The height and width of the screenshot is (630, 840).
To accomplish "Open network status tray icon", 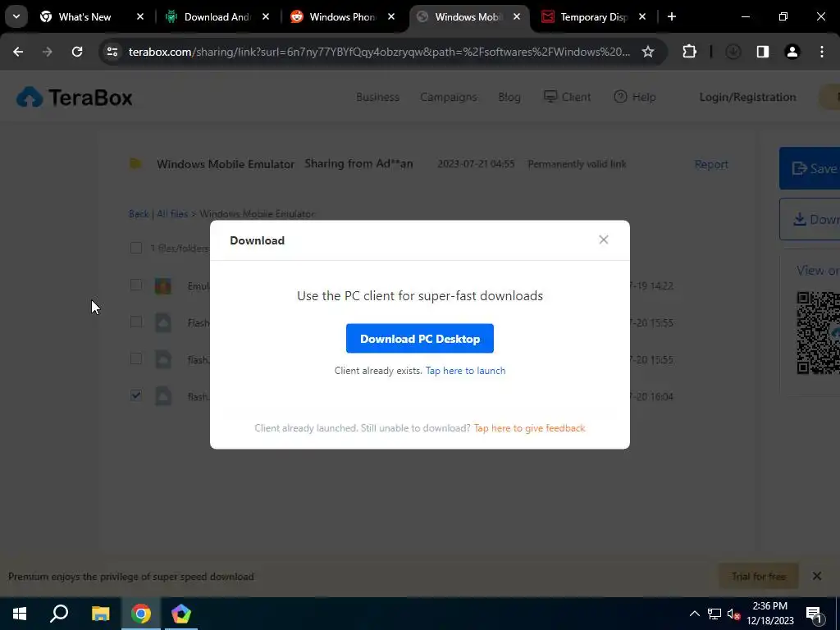I will pyautogui.click(x=714, y=614).
